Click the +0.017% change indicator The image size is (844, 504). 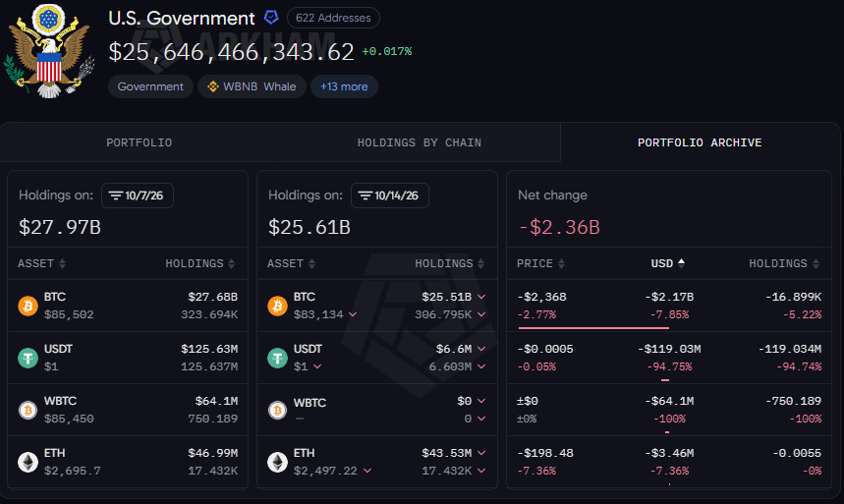pos(387,52)
